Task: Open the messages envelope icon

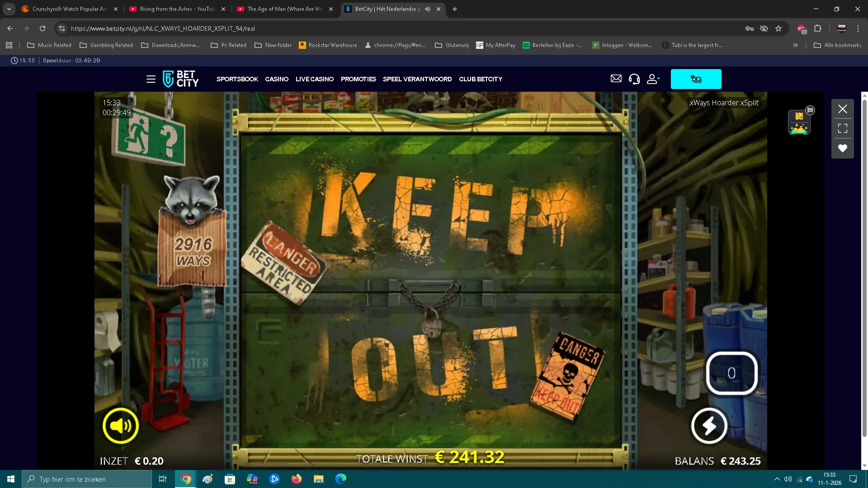Action: coord(616,79)
